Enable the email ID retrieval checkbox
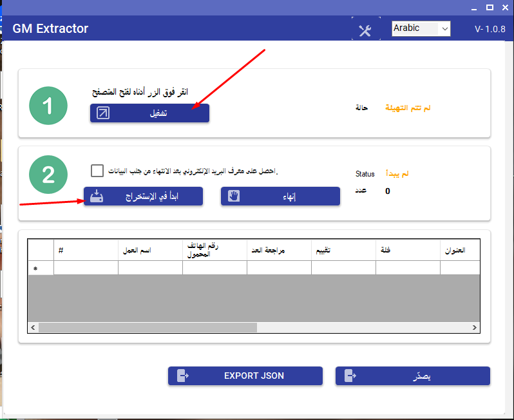The width and height of the screenshot is (514, 420). coord(97,171)
